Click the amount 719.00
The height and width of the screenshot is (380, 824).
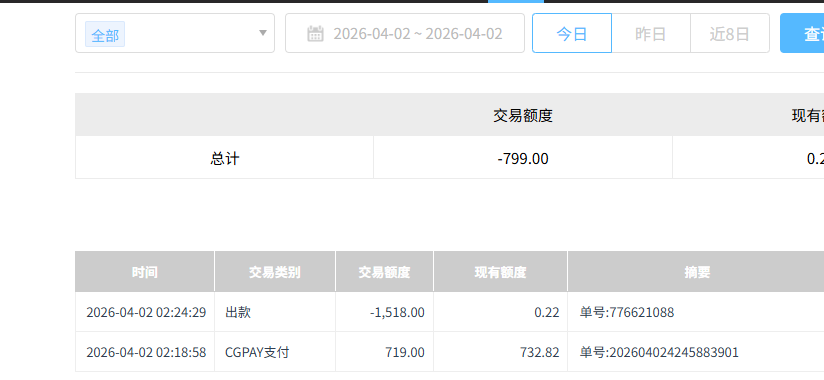(406, 352)
